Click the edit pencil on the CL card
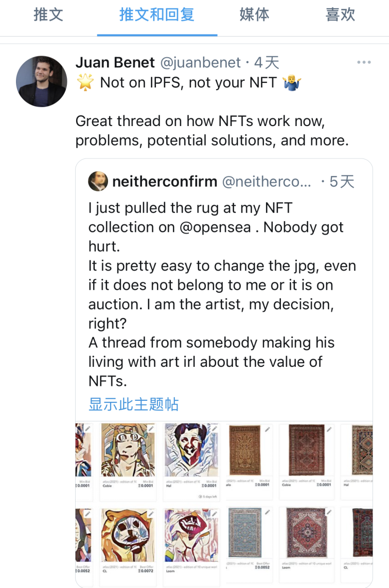Viewport: 389px width, 588px height. pos(152,515)
